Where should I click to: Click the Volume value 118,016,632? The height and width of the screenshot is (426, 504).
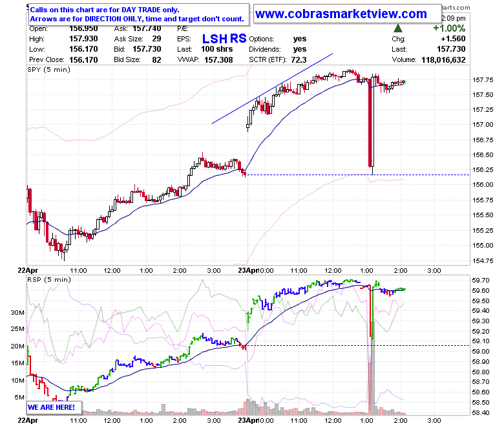click(x=443, y=60)
